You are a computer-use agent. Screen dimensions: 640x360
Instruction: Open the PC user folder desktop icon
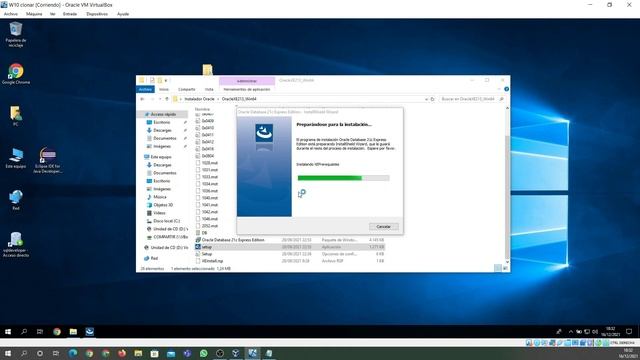[16, 116]
